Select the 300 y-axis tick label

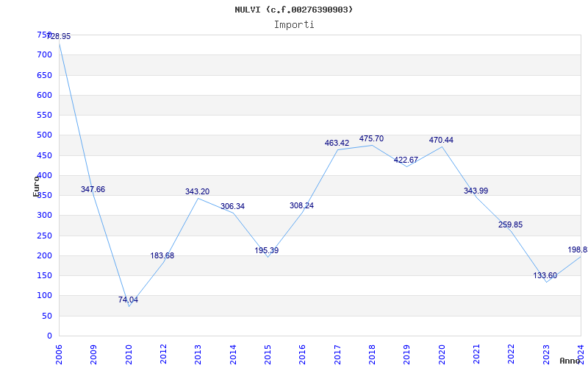(x=44, y=216)
